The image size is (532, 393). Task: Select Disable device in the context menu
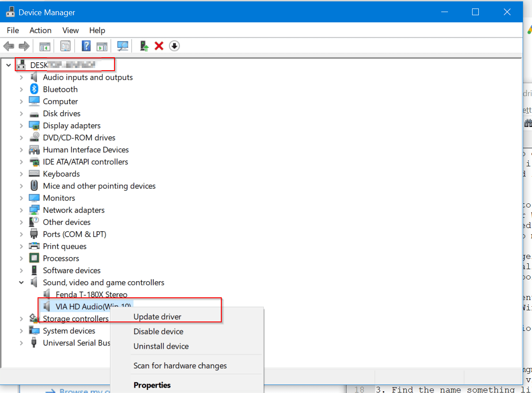[x=158, y=331]
